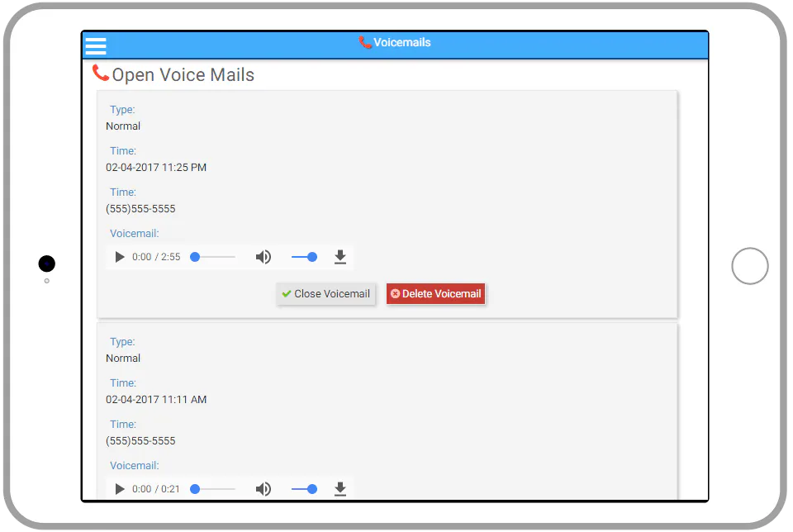Click phone number in 11:25 PM voicemail
Screen dimensions: 793x532
[x=140, y=209]
